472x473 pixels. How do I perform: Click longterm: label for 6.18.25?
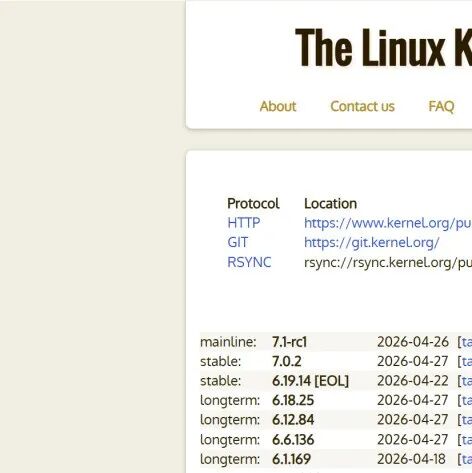230,400
